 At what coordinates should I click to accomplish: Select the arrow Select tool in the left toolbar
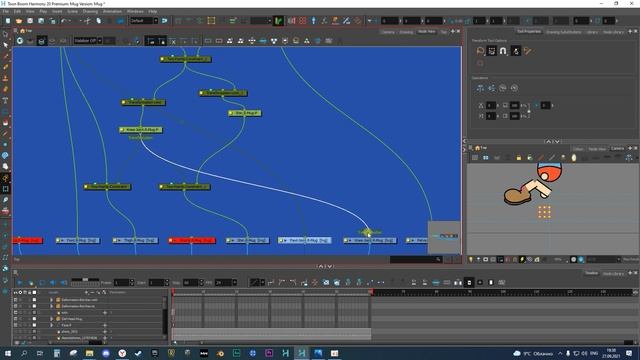click(x=5, y=44)
